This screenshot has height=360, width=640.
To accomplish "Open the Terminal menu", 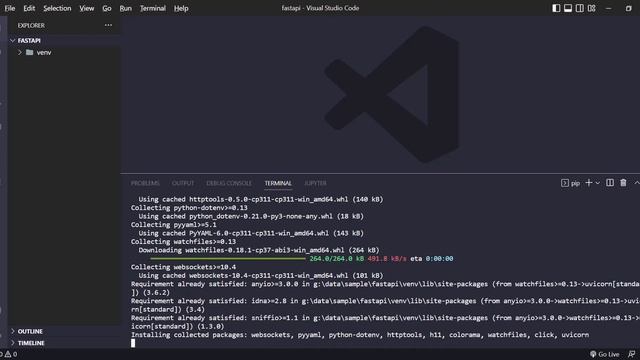I will tap(153, 8).
